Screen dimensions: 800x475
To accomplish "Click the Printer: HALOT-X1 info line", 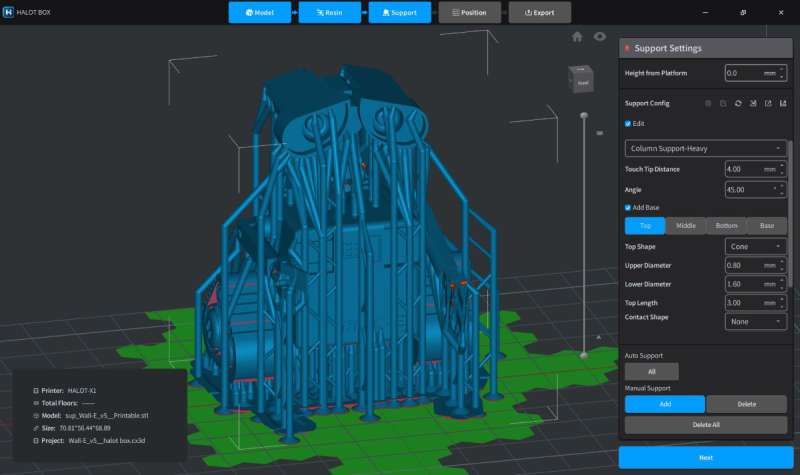I will click(65, 390).
